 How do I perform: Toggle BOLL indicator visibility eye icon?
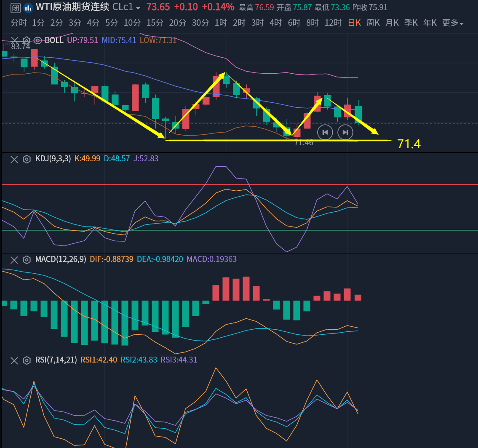pyautogui.click(x=37, y=40)
